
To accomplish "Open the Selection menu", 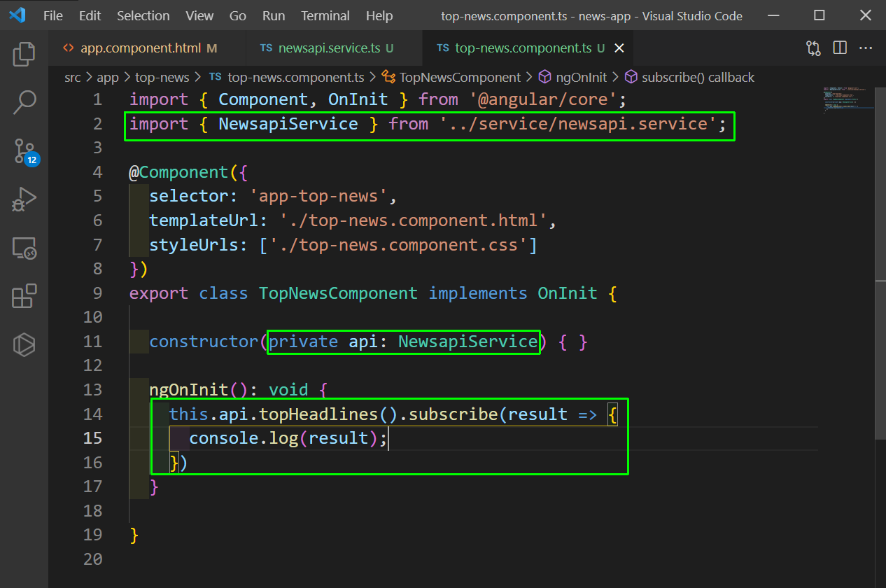I will click(x=143, y=15).
